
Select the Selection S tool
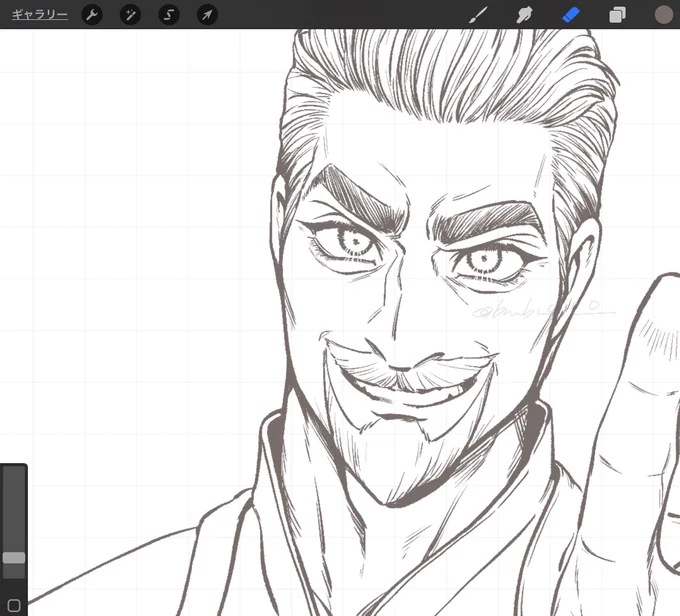coord(169,15)
